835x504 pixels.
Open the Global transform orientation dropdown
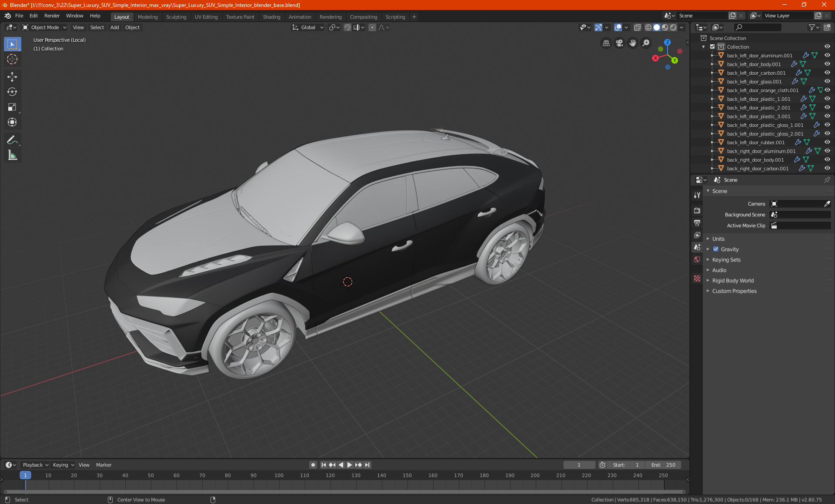click(308, 27)
